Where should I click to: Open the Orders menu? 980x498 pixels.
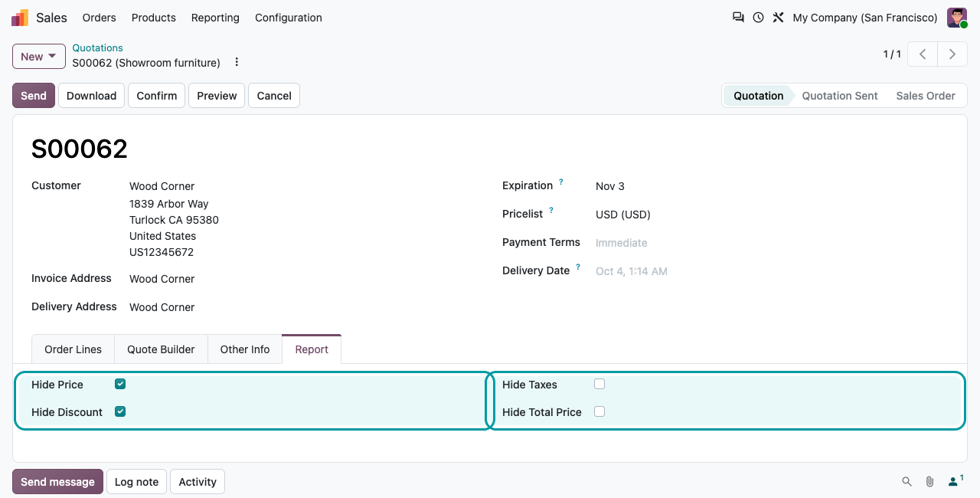(100, 18)
